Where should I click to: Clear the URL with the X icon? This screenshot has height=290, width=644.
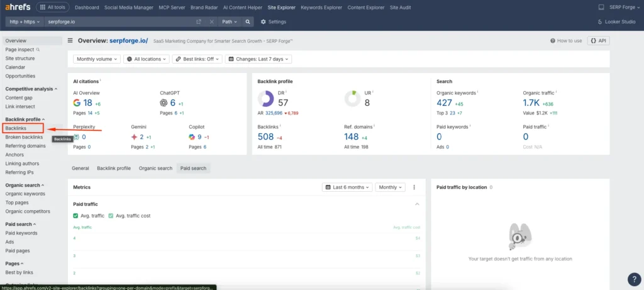pyautogui.click(x=211, y=21)
